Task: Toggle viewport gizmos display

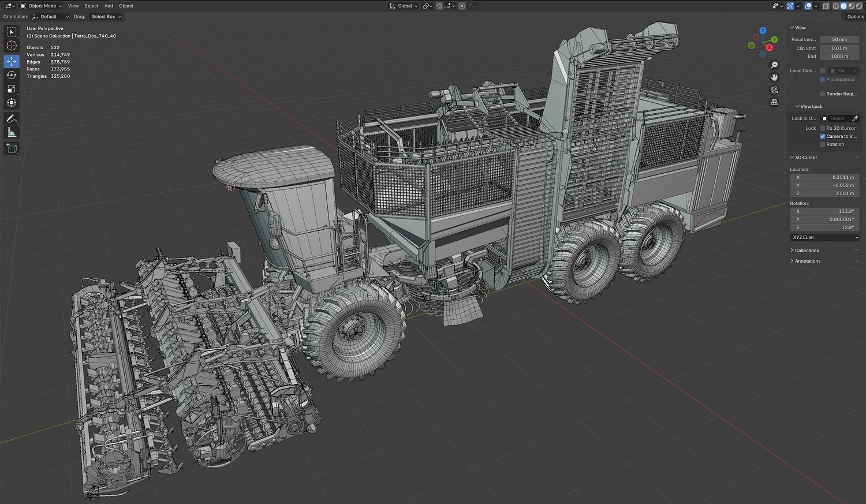Action: (790, 6)
